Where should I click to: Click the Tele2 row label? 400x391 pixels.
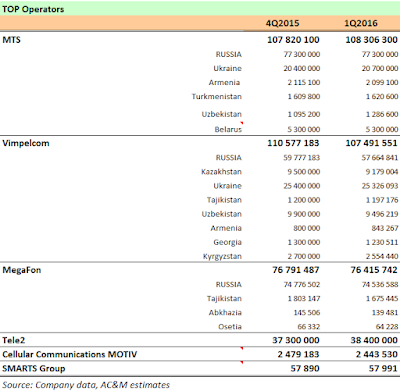[13, 340]
